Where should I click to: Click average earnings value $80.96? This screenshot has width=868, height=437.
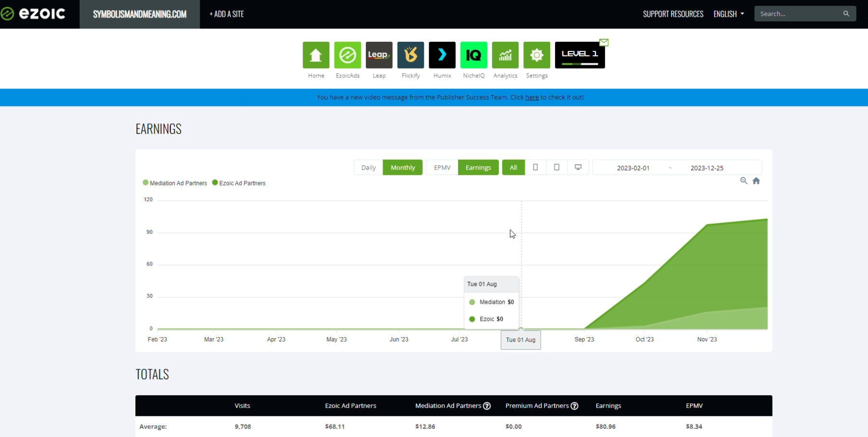point(605,426)
